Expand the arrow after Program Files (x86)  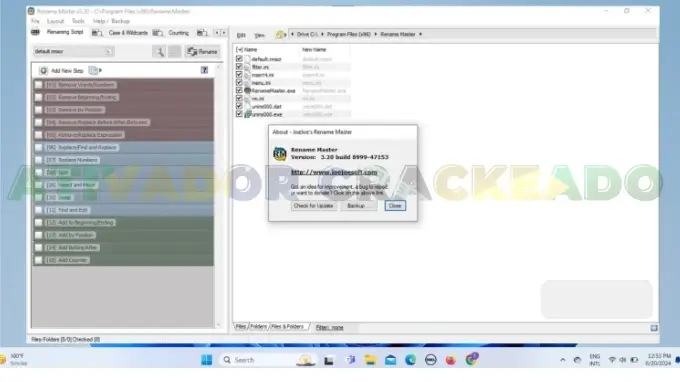(376, 34)
